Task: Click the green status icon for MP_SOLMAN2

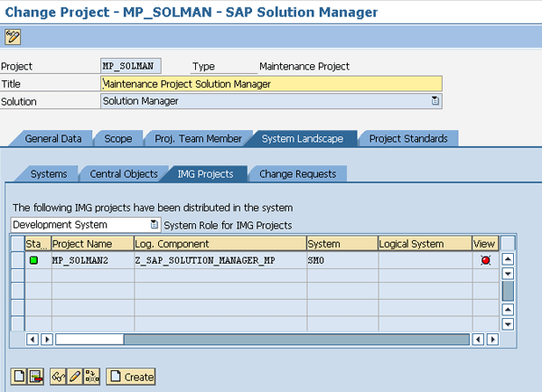Action: click(33, 261)
